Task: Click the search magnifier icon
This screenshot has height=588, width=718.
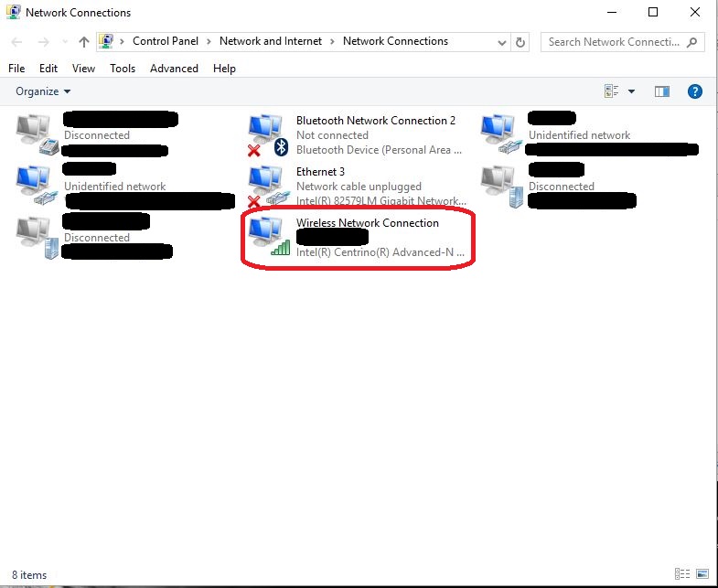Action: point(691,42)
